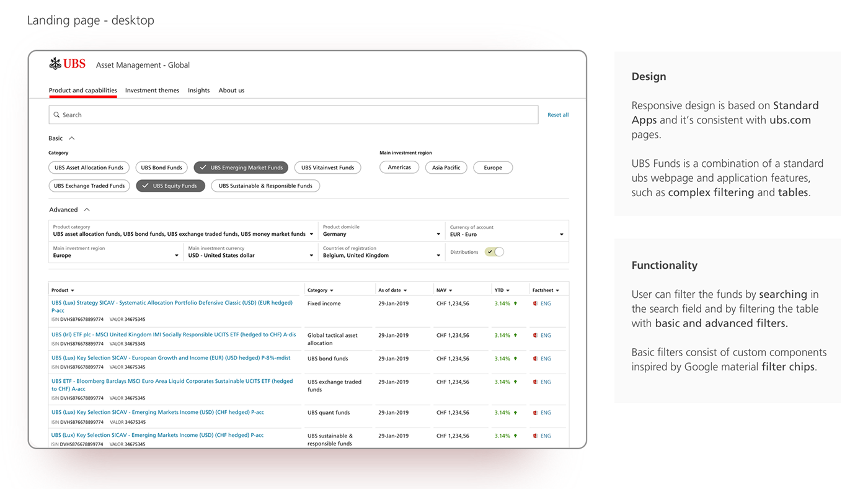Viewport: 868px width, 489px height.
Task: Click the search magnifier icon
Action: point(56,115)
